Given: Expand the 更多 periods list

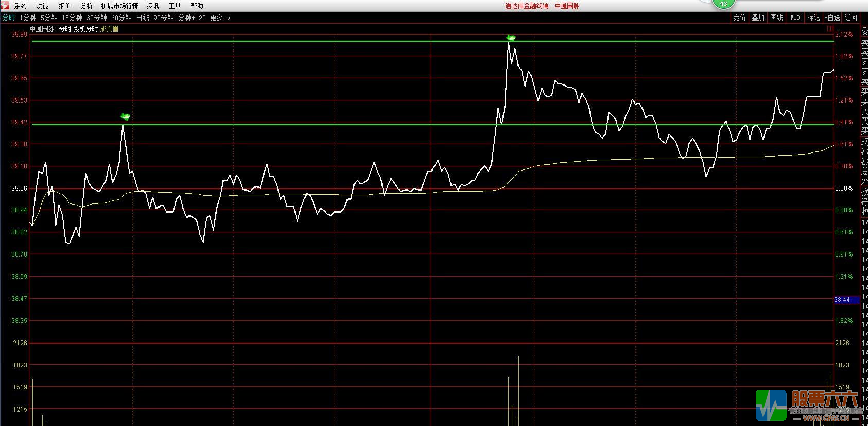Looking at the screenshot, I should coord(220,18).
